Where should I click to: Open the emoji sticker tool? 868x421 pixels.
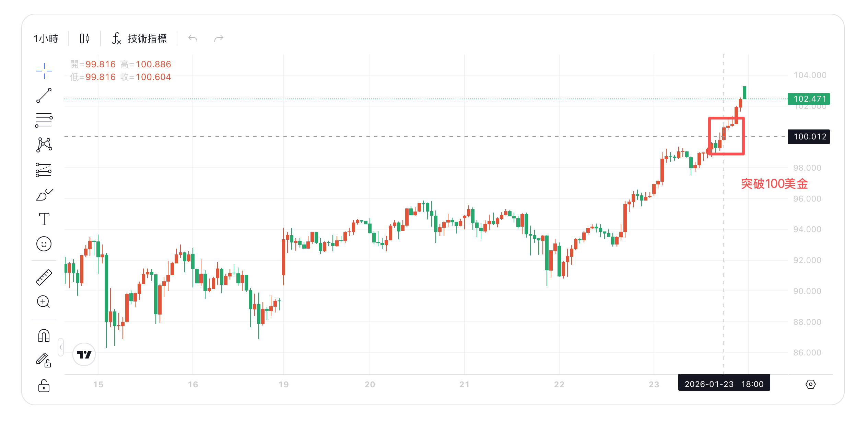point(44,243)
